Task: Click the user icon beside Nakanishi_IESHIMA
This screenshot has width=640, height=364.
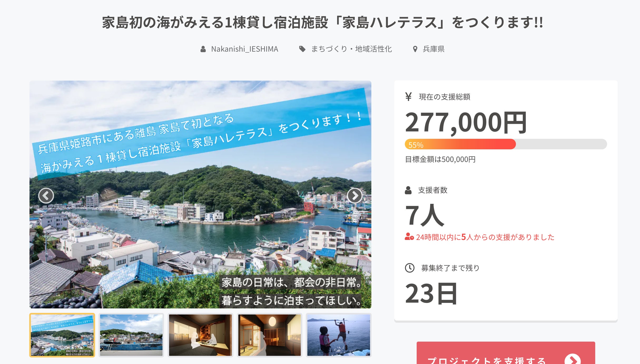Action: coord(203,49)
